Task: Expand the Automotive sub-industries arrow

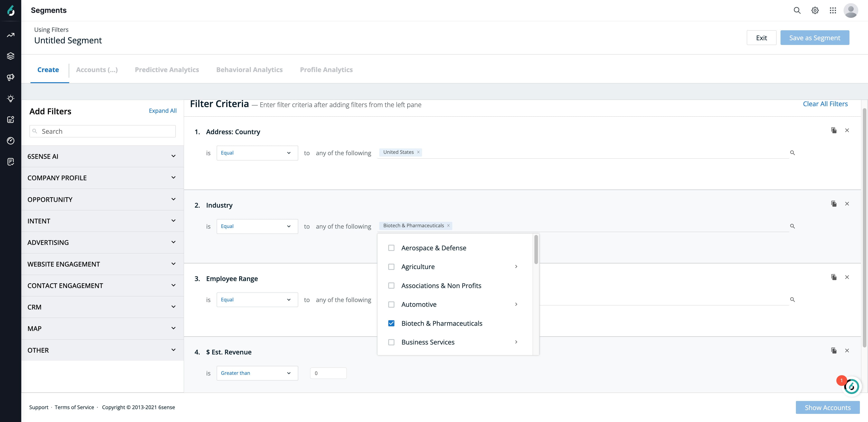Action: 516,305
